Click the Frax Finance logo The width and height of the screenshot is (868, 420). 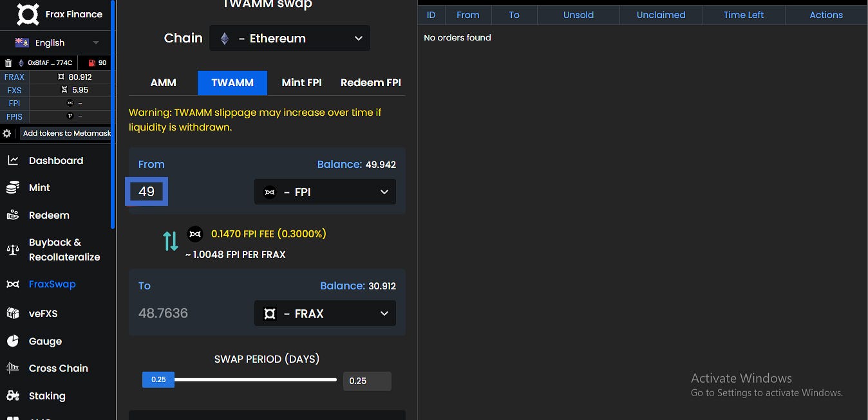(x=28, y=14)
